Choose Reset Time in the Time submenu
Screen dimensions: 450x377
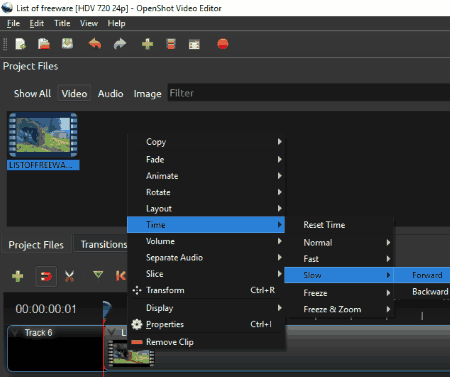click(339, 225)
